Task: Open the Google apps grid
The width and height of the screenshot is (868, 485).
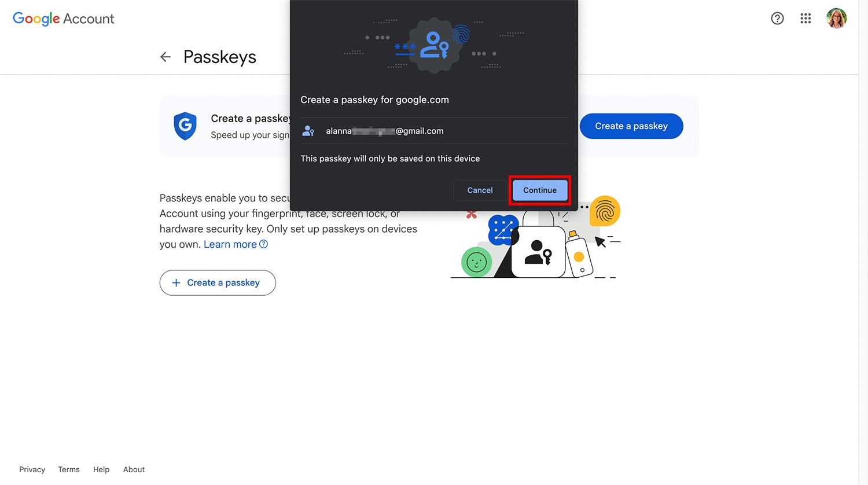Action: [806, 19]
